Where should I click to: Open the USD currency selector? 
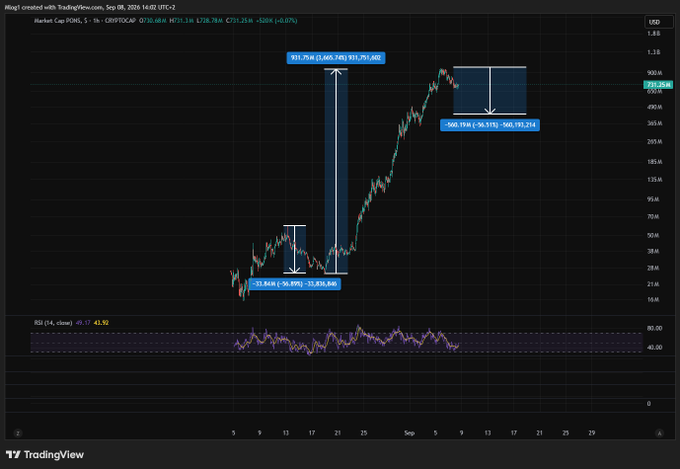click(x=659, y=22)
